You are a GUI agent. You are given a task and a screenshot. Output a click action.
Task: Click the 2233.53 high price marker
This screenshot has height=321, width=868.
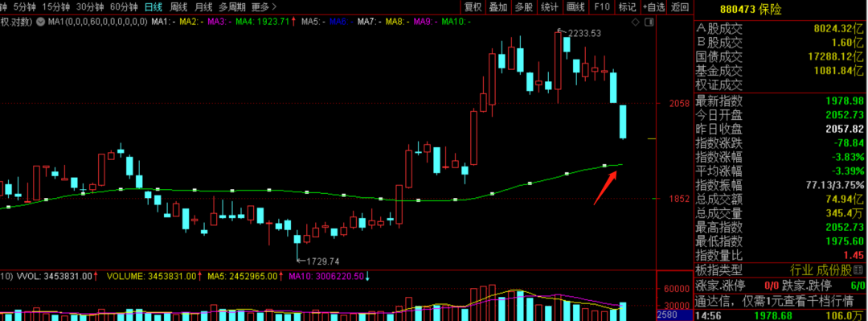(x=584, y=33)
